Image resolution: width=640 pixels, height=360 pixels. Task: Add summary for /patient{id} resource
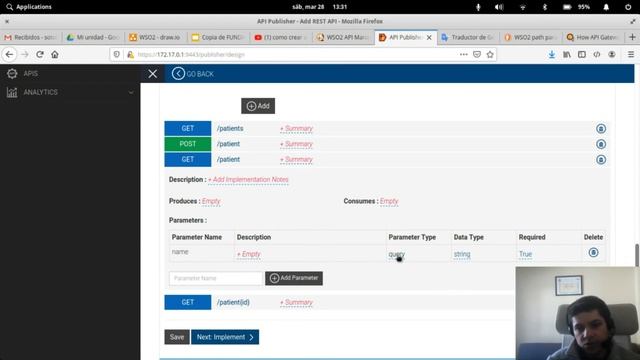pyautogui.click(x=296, y=302)
